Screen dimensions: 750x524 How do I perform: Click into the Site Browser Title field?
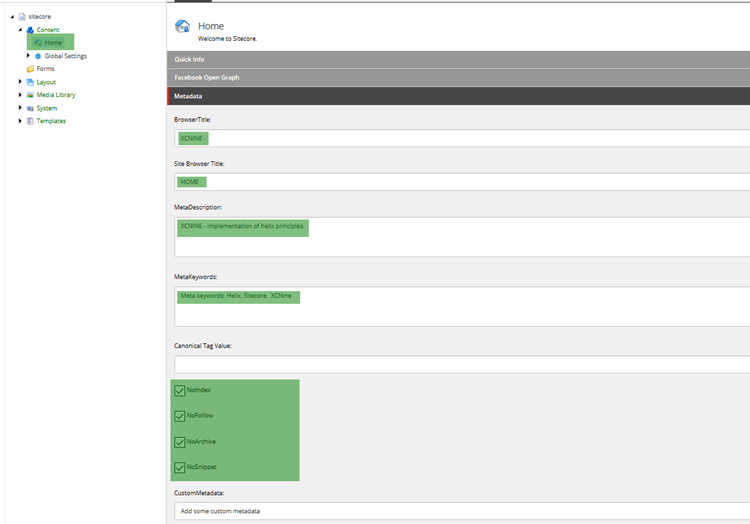(462, 182)
